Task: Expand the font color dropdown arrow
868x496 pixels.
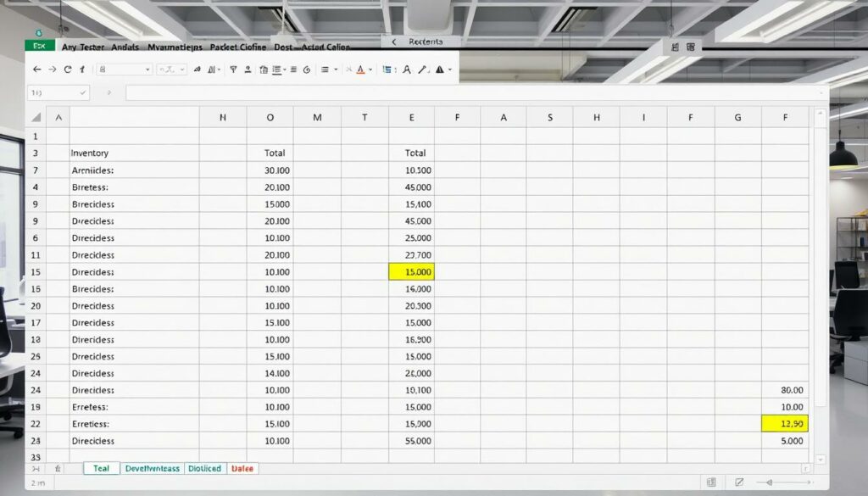Action: [x=370, y=70]
